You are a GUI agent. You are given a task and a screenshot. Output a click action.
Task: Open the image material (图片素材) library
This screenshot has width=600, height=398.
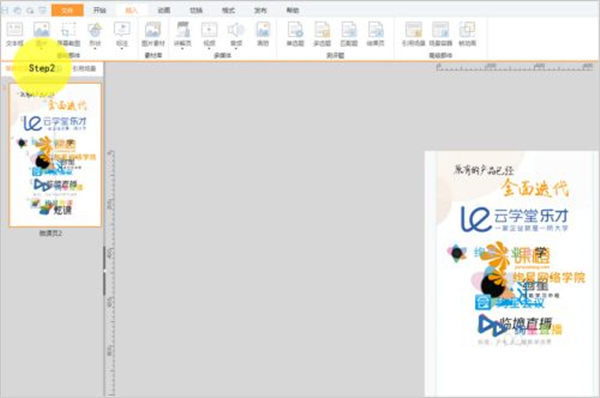153,34
